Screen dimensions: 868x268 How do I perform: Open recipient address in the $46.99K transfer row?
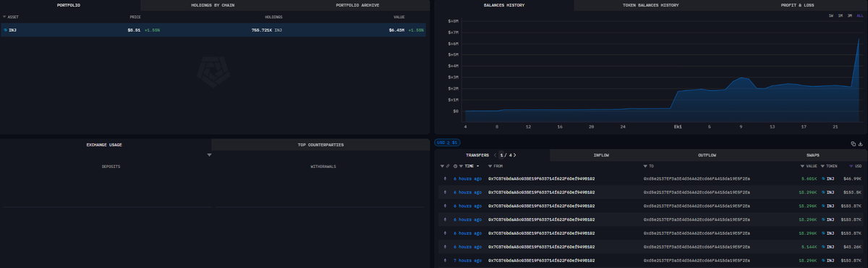tap(696, 179)
